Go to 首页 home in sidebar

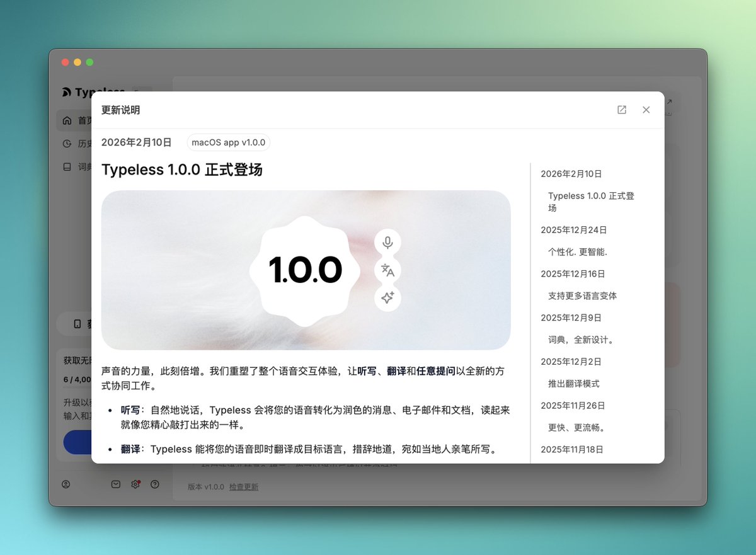click(x=76, y=120)
